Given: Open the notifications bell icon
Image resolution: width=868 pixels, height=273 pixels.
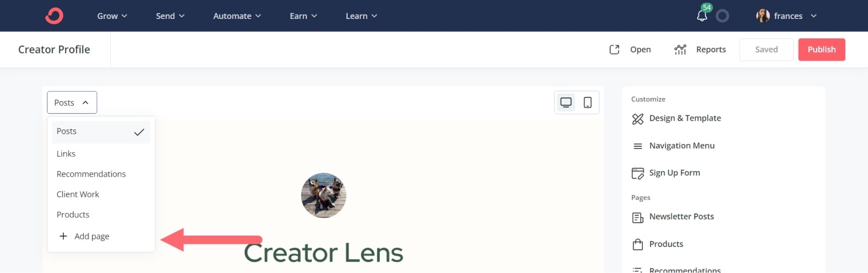Looking at the screenshot, I should [x=702, y=16].
